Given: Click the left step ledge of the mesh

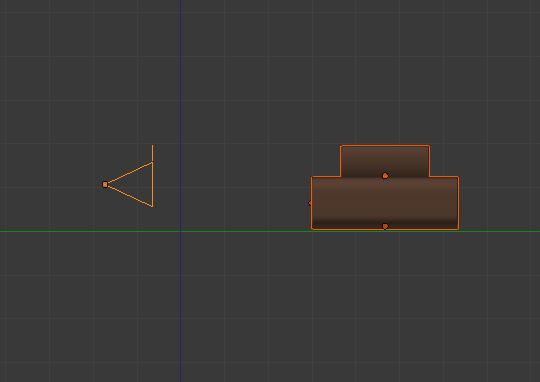Looking at the screenshot, I should tap(326, 177).
